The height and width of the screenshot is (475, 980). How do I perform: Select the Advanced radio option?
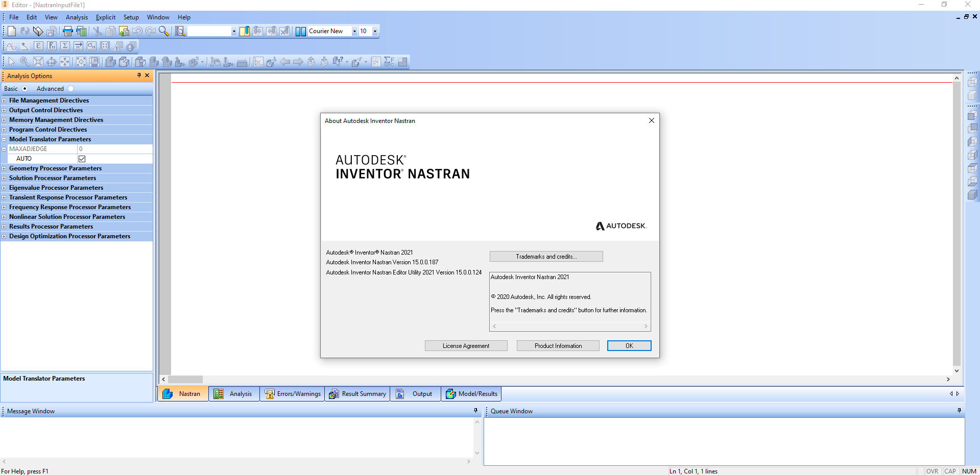pyautogui.click(x=70, y=88)
